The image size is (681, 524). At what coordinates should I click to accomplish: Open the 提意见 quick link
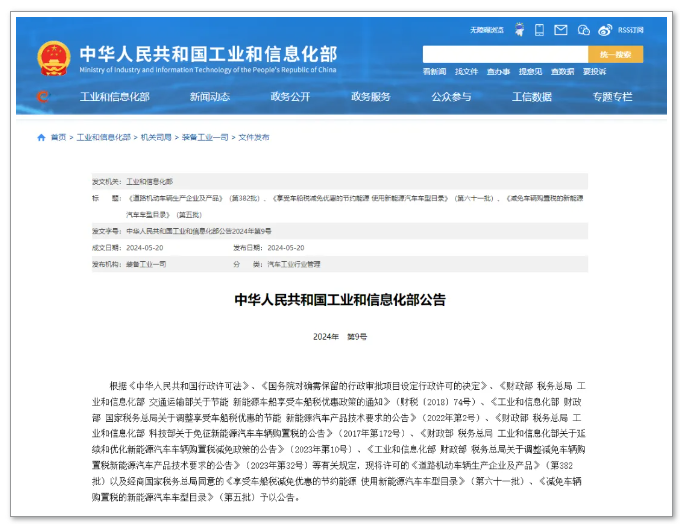pos(530,72)
